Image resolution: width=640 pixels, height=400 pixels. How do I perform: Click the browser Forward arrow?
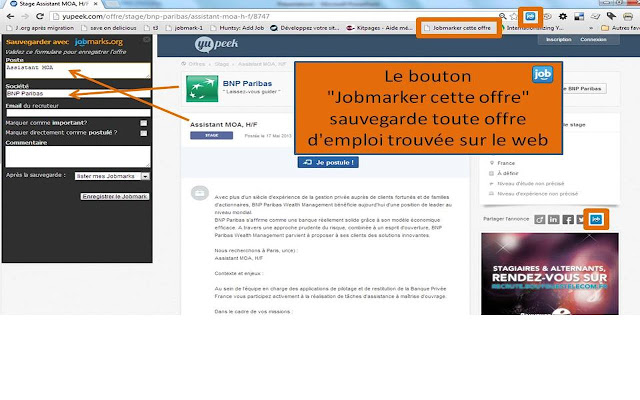[25, 16]
